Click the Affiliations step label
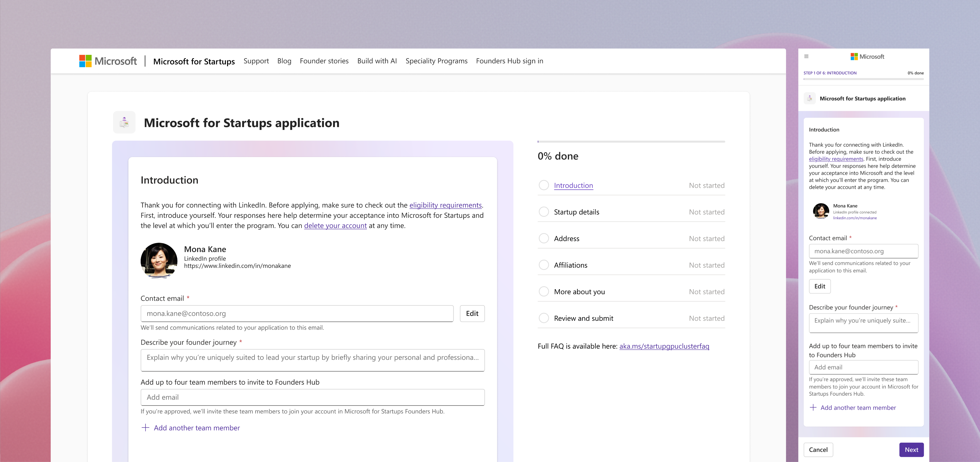The height and width of the screenshot is (462, 980). 571,265
